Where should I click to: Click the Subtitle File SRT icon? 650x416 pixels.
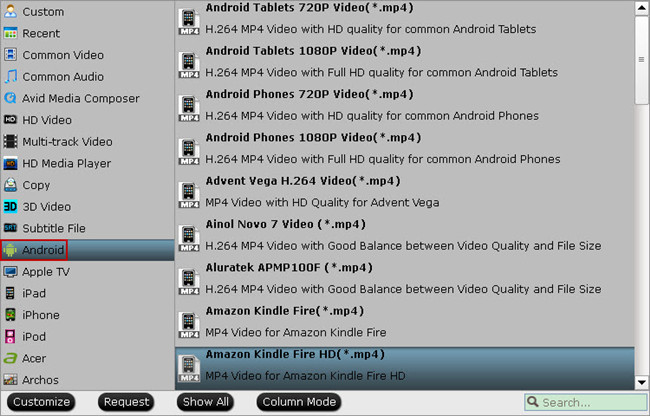tap(10, 228)
